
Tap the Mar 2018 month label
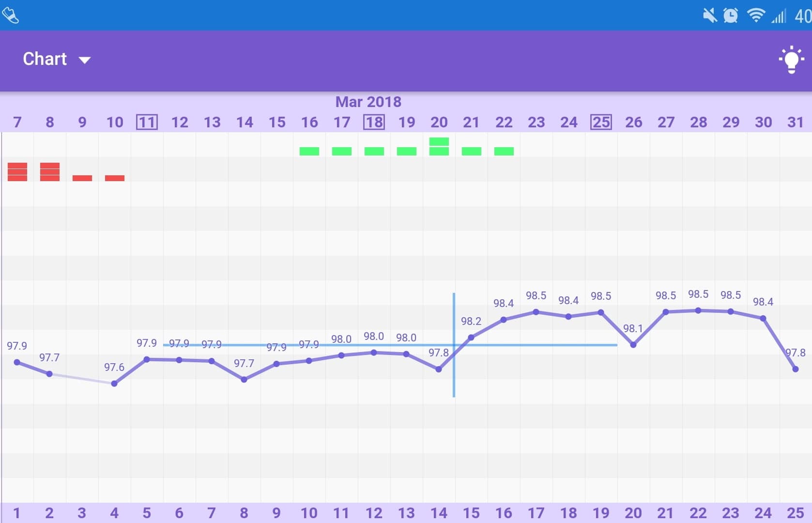[x=368, y=102]
